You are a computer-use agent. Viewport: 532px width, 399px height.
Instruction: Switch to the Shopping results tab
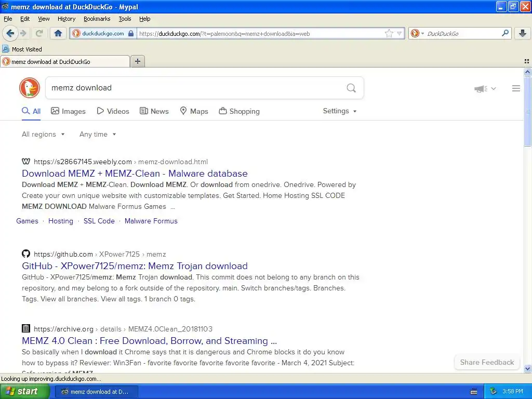pyautogui.click(x=239, y=111)
